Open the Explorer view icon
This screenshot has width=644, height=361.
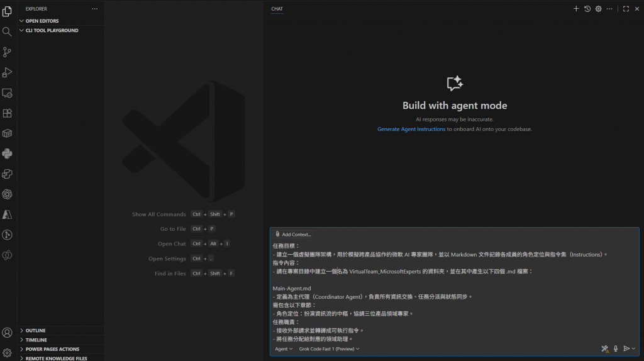click(x=7, y=11)
